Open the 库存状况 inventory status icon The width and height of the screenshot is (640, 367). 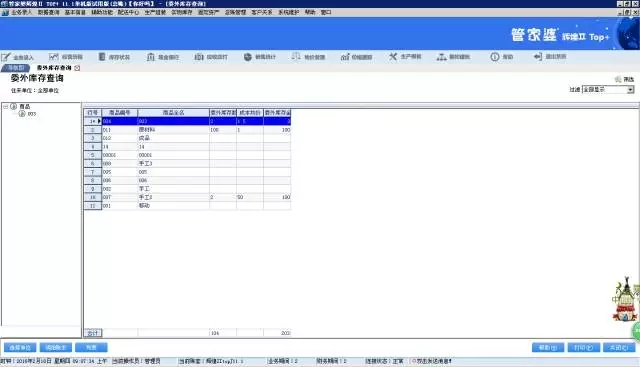pyautogui.click(x=102, y=56)
